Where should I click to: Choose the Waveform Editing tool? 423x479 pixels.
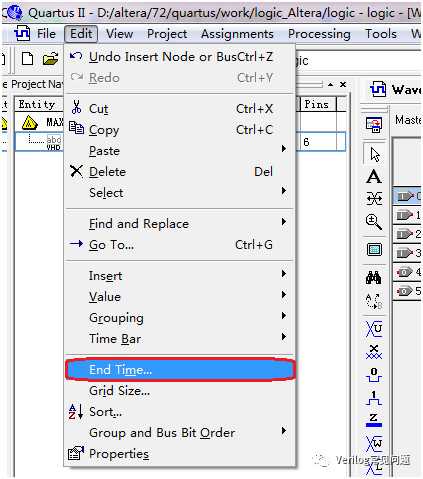point(374,198)
